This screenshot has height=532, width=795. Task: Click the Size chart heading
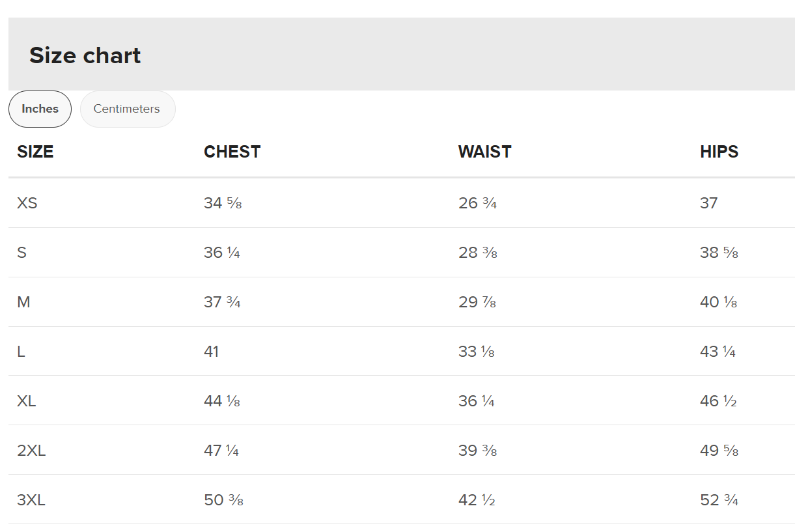click(x=85, y=55)
